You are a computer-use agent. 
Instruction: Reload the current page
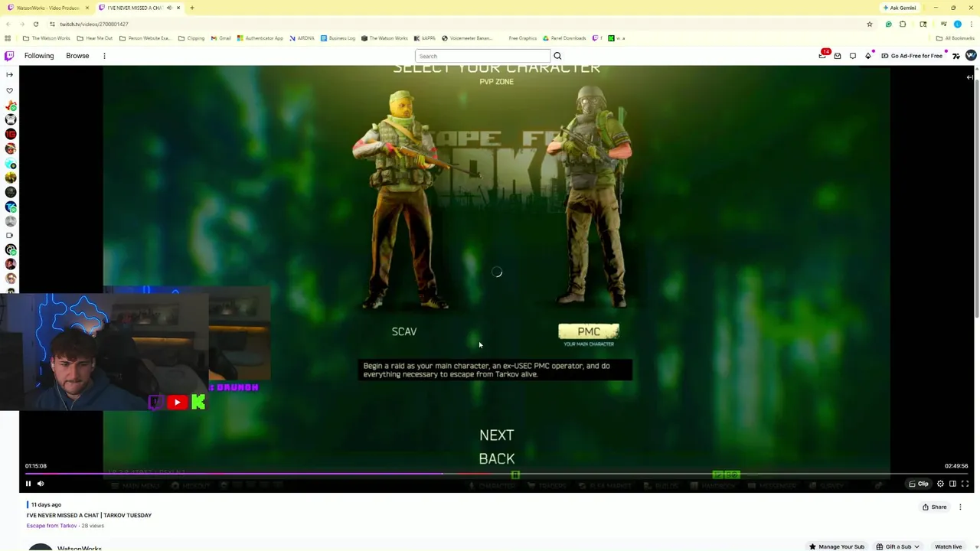click(x=35, y=24)
